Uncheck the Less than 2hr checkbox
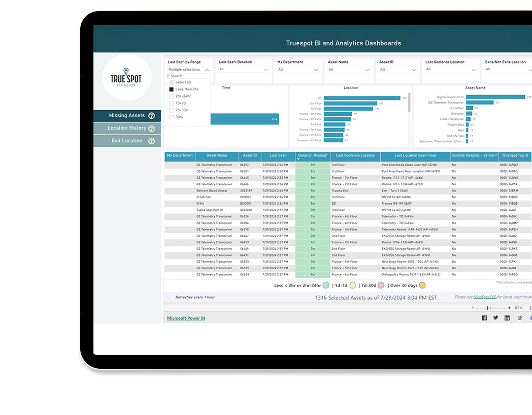Viewport: 532px width, 415px height. coord(172,89)
